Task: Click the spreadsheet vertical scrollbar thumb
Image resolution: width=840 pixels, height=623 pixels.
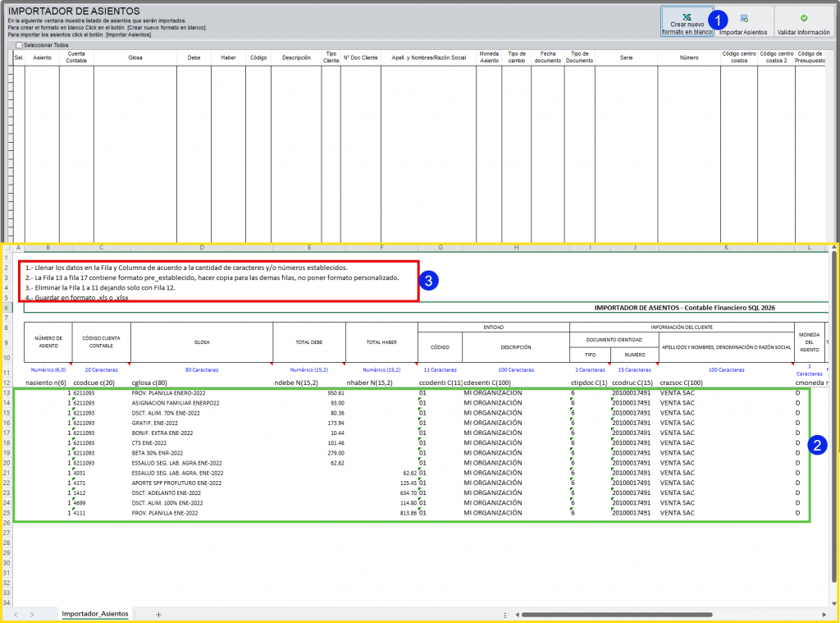Action: [x=833, y=418]
